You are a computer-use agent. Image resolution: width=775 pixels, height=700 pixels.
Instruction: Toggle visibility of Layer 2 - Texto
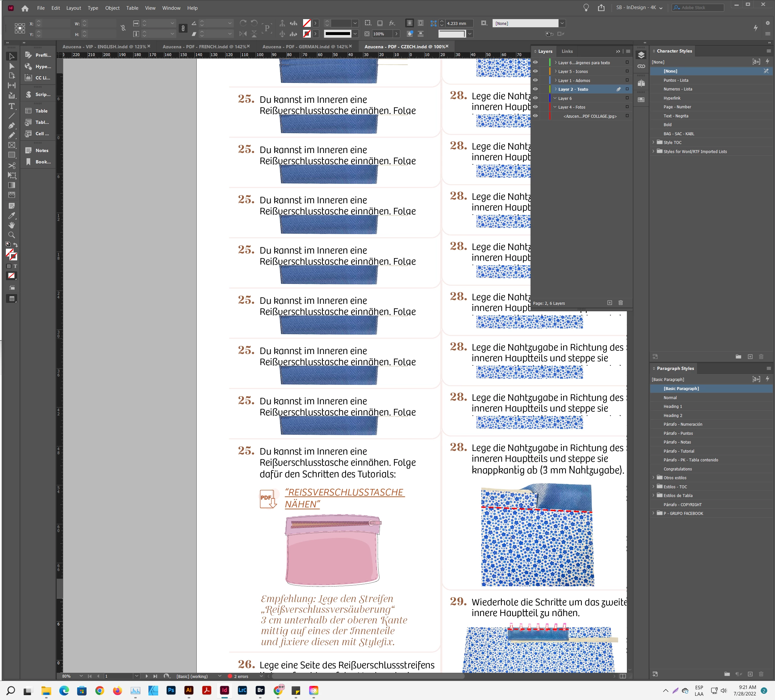point(535,89)
